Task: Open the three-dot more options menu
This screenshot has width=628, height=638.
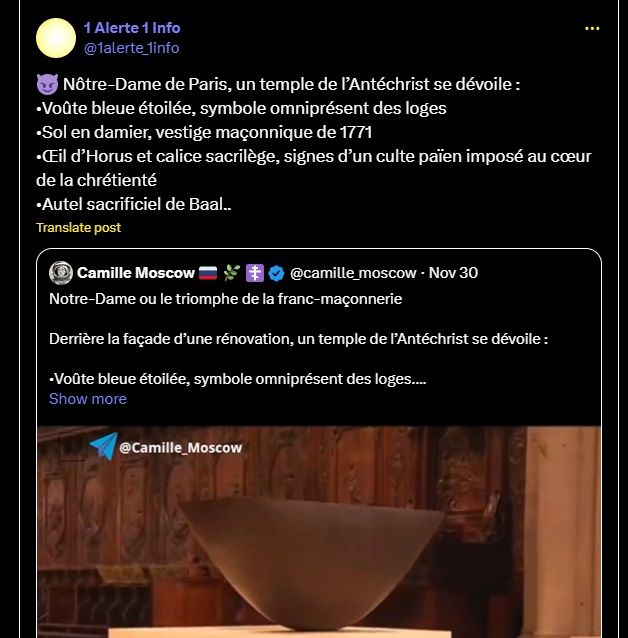Action: coord(592,28)
